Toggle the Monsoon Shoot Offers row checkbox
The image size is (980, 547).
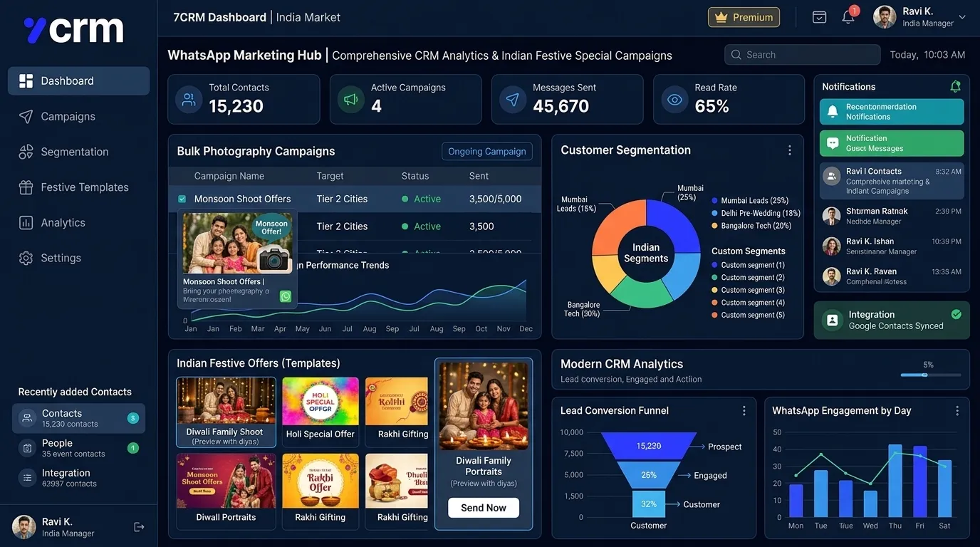tap(182, 199)
